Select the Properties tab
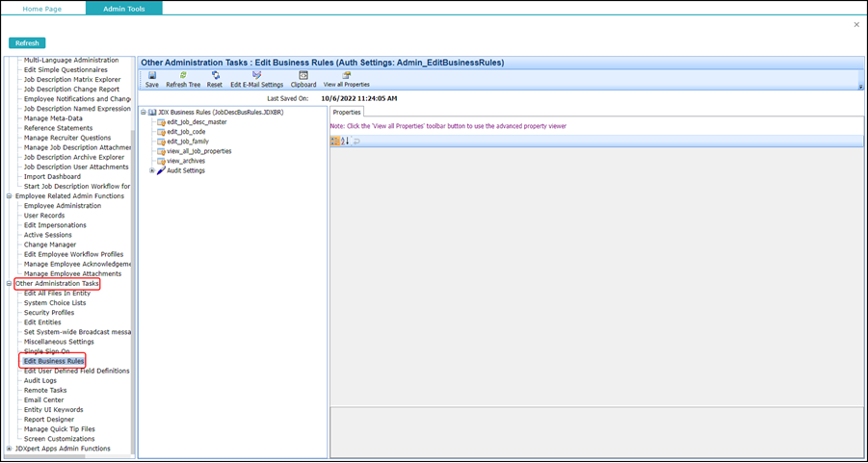The image size is (868, 463). pyautogui.click(x=347, y=113)
